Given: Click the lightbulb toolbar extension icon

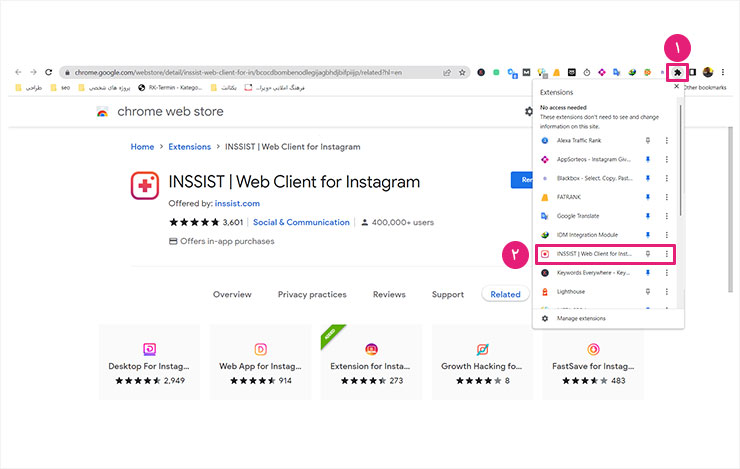Looking at the screenshot, I should click(542, 73).
